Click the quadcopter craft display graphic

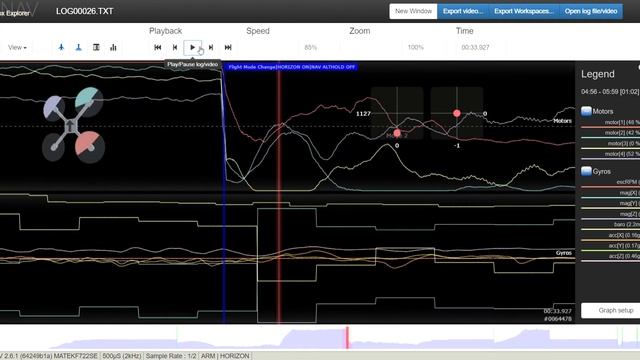click(73, 125)
